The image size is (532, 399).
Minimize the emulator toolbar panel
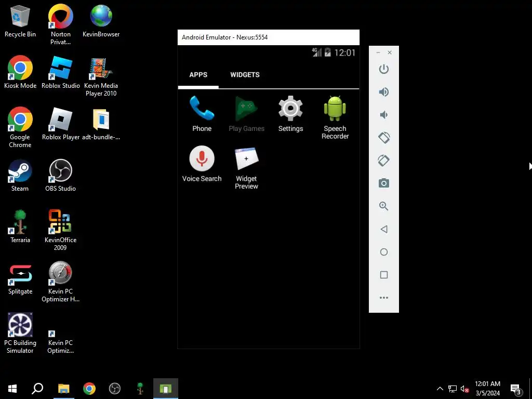pyautogui.click(x=378, y=52)
